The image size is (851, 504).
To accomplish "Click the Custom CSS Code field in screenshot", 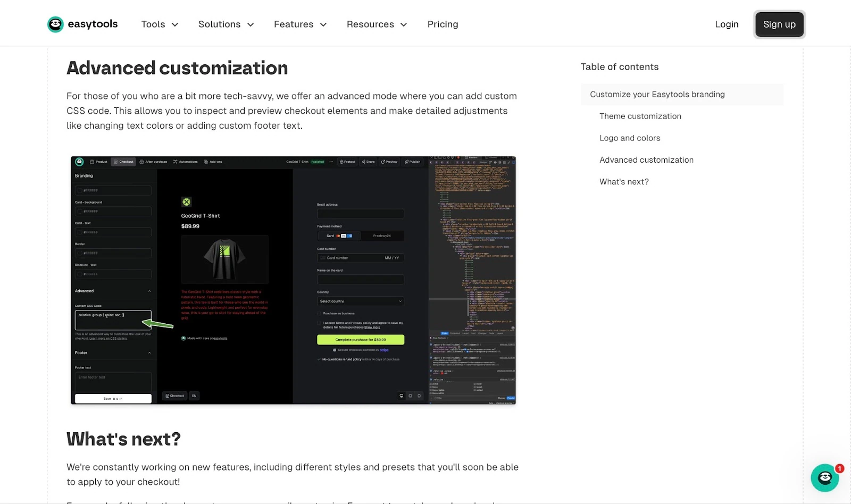I will (113, 320).
